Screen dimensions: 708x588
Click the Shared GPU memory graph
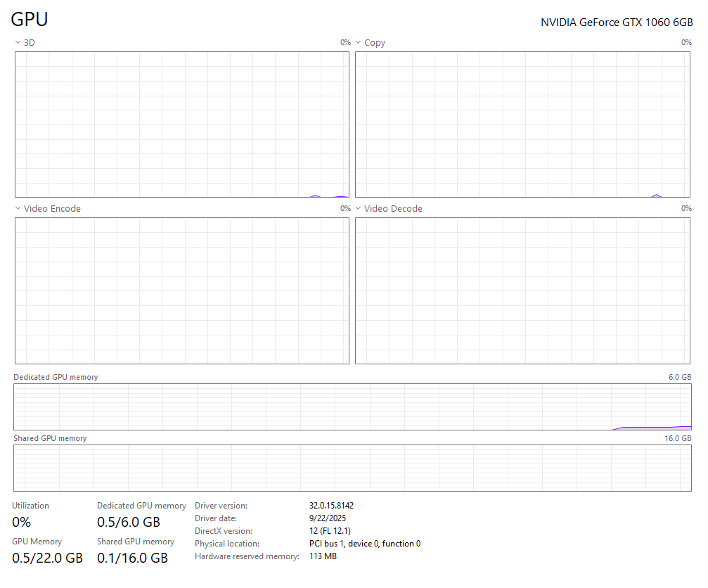click(x=352, y=468)
